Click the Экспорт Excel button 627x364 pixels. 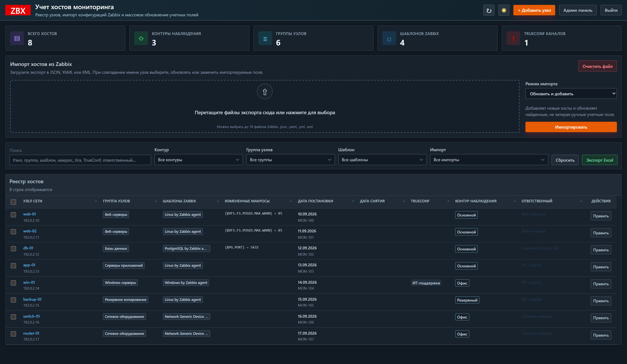[600, 160]
